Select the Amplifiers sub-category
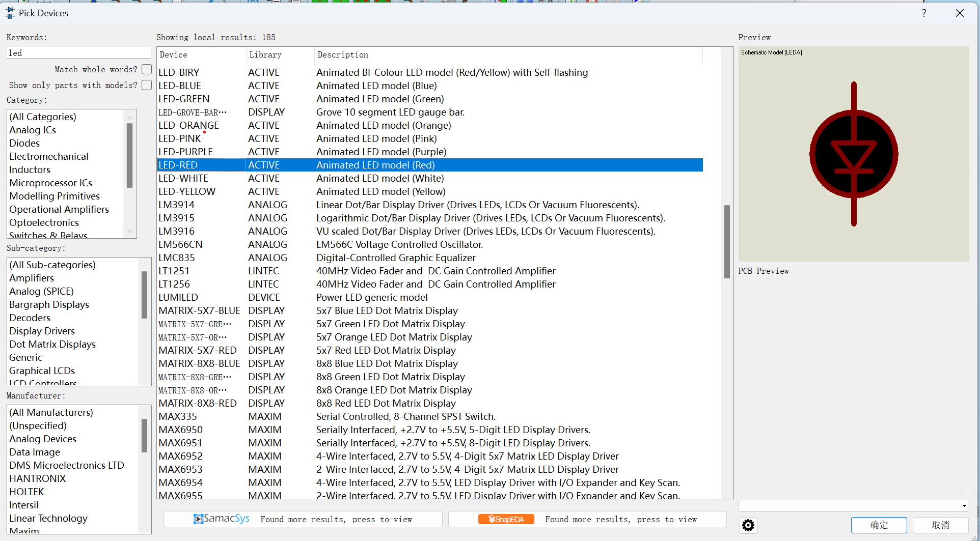980x541 pixels. [x=32, y=278]
